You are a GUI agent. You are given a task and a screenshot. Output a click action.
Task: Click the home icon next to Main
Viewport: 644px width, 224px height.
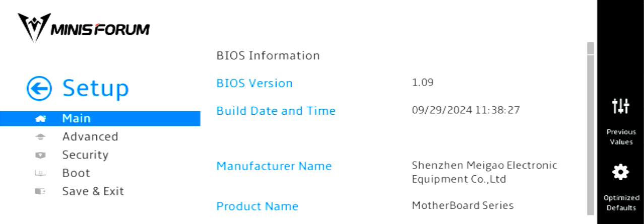[x=41, y=119]
